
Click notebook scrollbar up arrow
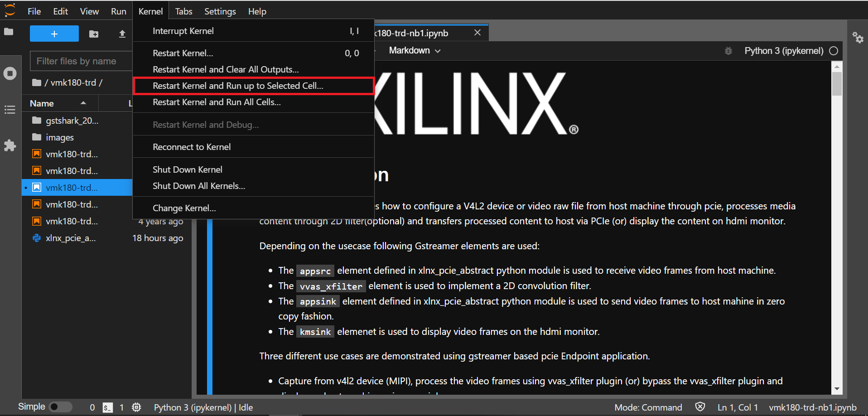pyautogui.click(x=837, y=67)
